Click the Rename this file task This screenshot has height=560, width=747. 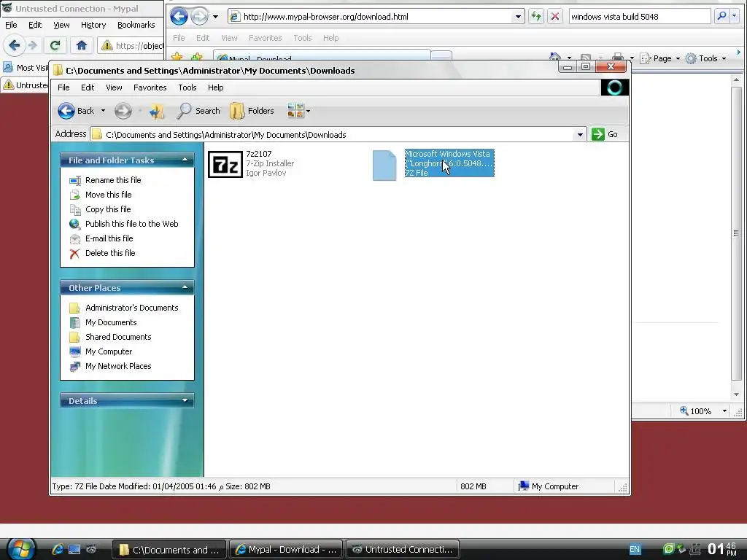click(113, 180)
